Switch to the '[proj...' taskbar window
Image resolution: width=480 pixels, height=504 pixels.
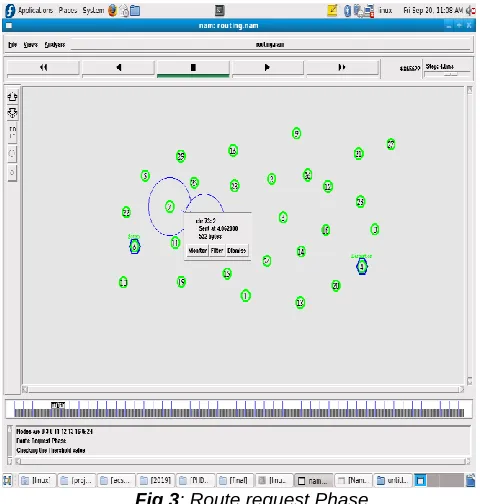77,480
